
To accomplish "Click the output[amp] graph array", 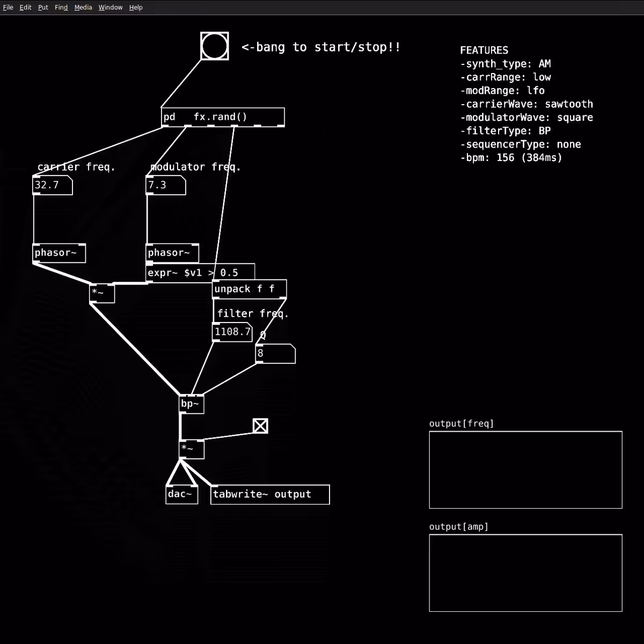I will pyautogui.click(x=526, y=573).
